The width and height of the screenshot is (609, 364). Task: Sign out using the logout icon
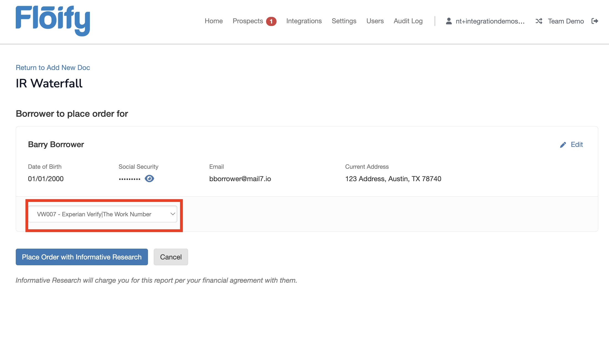[x=595, y=21]
